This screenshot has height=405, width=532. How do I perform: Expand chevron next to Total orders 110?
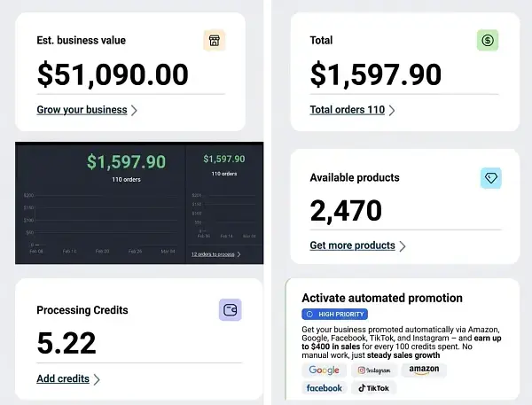[391, 111]
